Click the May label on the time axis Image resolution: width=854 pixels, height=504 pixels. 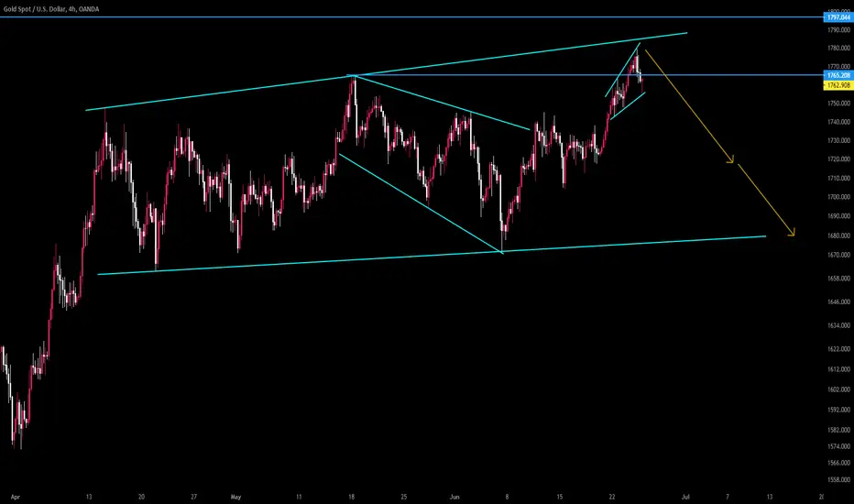pos(235,497)
